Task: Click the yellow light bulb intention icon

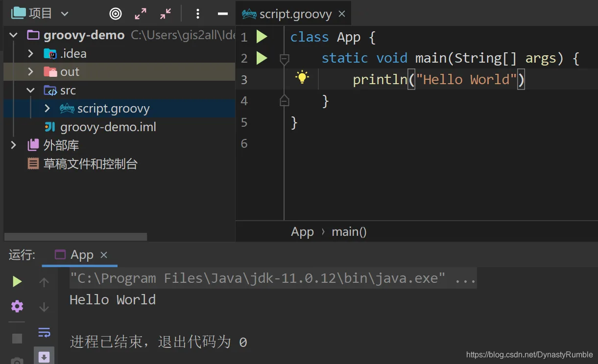Action: (x=302, y=77)
